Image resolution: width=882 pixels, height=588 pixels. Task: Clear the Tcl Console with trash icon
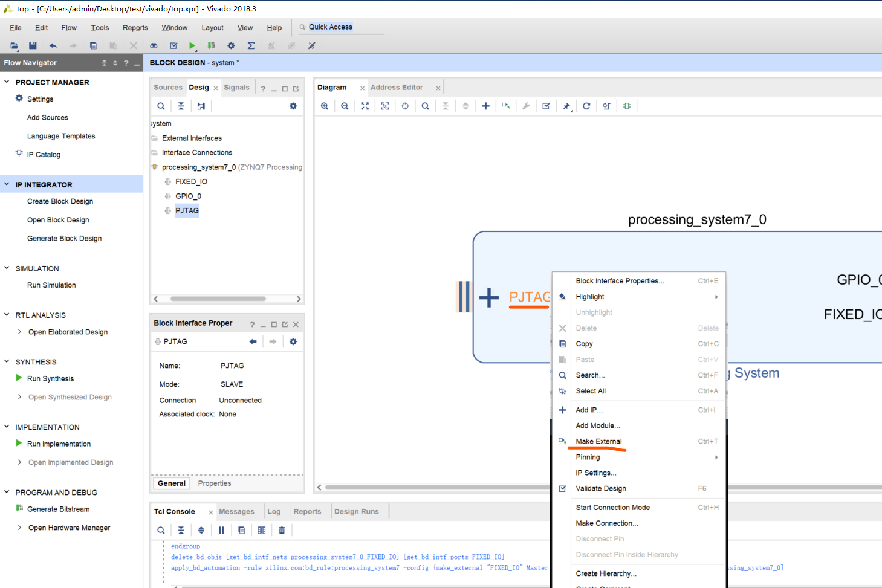(282, 530)
